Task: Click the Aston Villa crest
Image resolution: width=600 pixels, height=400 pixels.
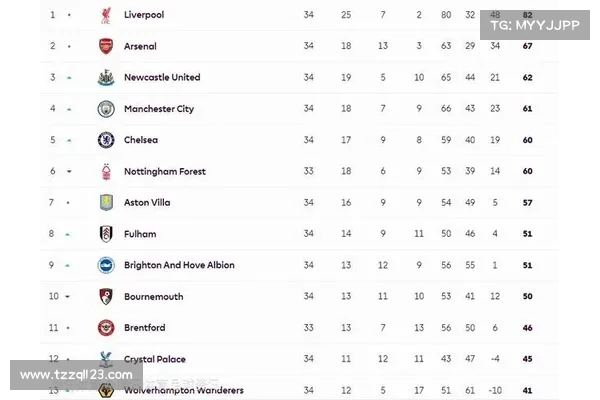Action: pos(106,202)
